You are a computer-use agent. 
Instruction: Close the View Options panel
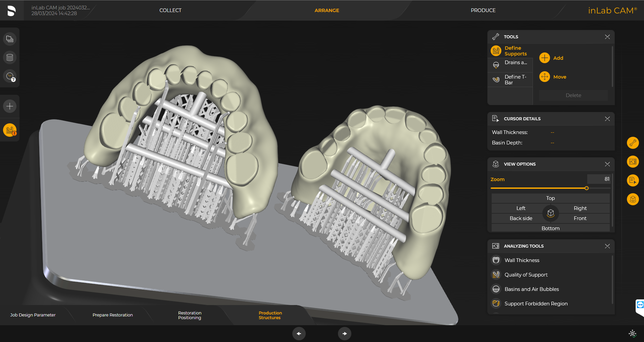click(x=607, y=164)
